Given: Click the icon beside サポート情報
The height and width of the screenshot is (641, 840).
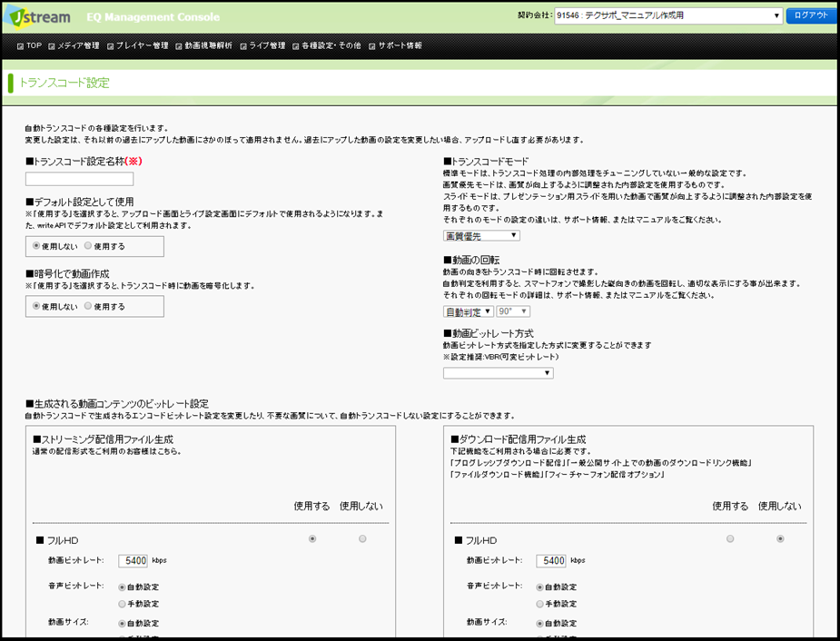Looking at the screenshot, I should [371, 46].
